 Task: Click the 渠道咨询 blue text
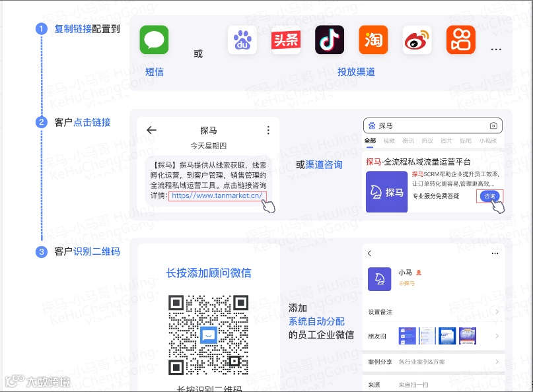point(324,165)
